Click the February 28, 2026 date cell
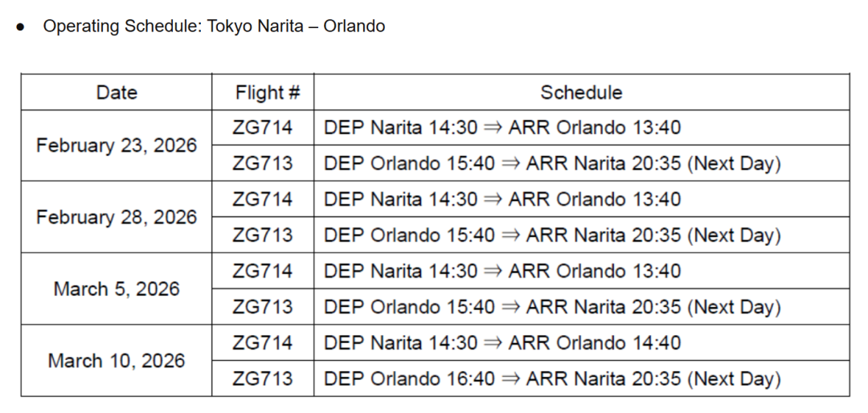 coord(117,217)
